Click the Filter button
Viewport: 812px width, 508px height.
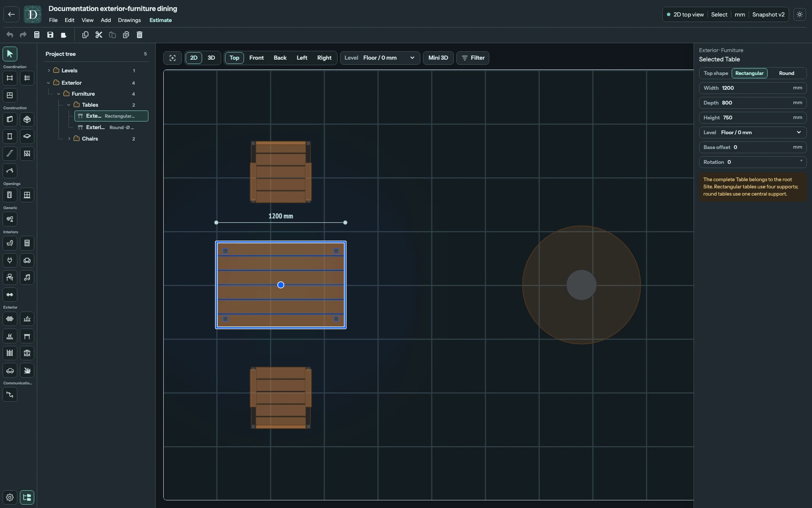[473, 58]
